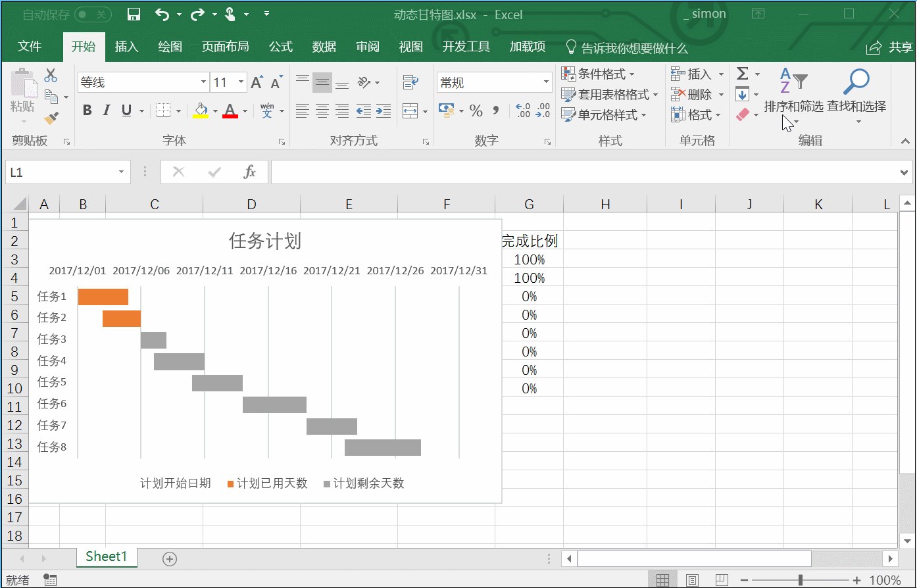Image resolution: width=917 pixels, height=588 pixels.
Task: Decrease font size with smaller A icon
Action: (276, 82)
